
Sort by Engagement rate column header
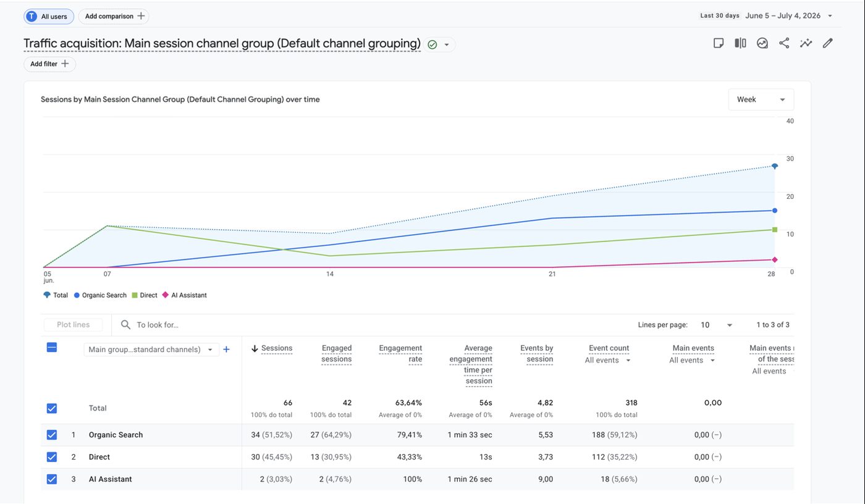400,354
